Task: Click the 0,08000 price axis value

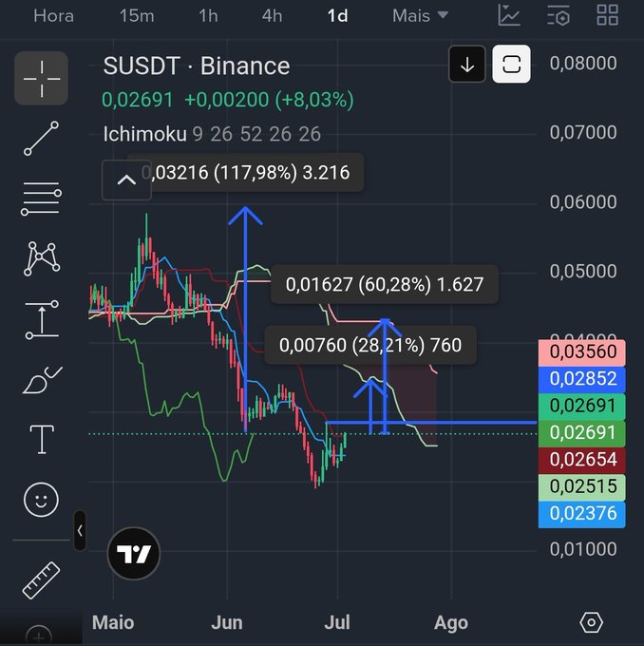Action: [x=583, y=63]
